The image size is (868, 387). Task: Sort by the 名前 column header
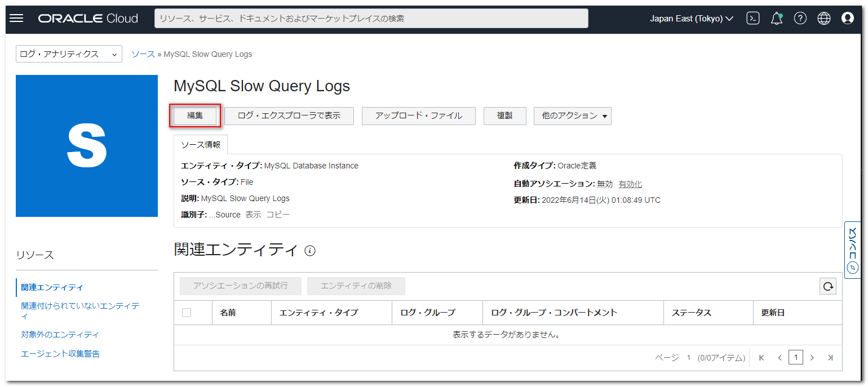pyautogui.click(x=228, y=313)
